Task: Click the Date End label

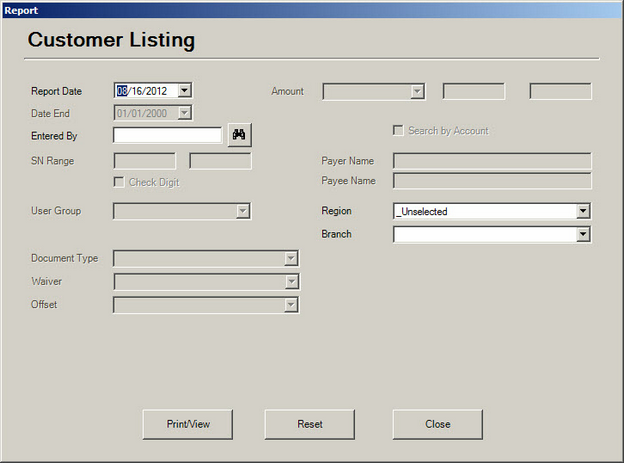Action: pyautogui.click(x=51, y=113)
